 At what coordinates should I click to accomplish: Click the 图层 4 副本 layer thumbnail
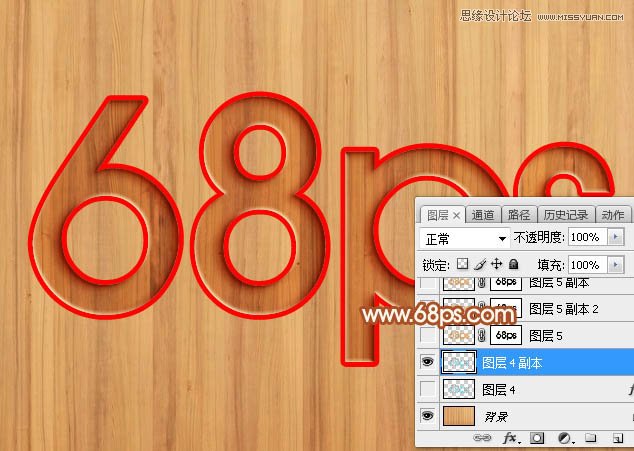tap(459, 362)
